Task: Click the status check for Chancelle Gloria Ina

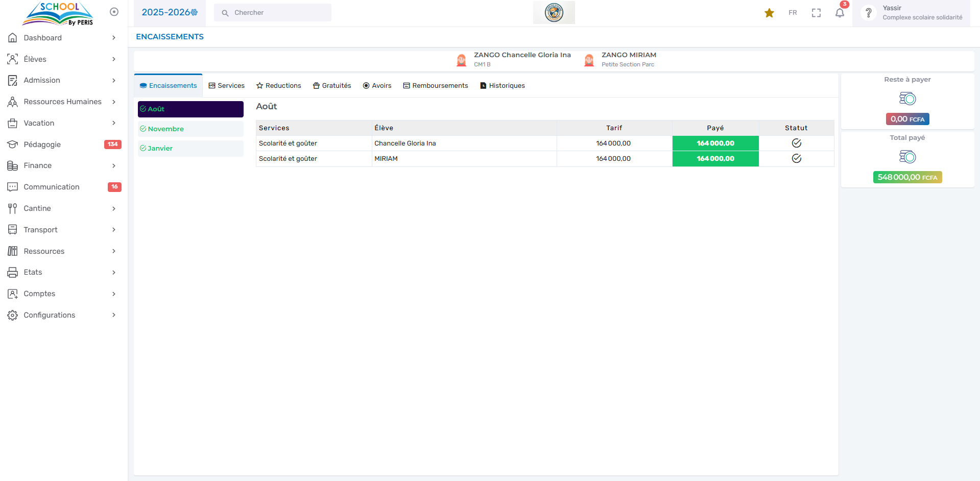Action: (x=796, y=143)
